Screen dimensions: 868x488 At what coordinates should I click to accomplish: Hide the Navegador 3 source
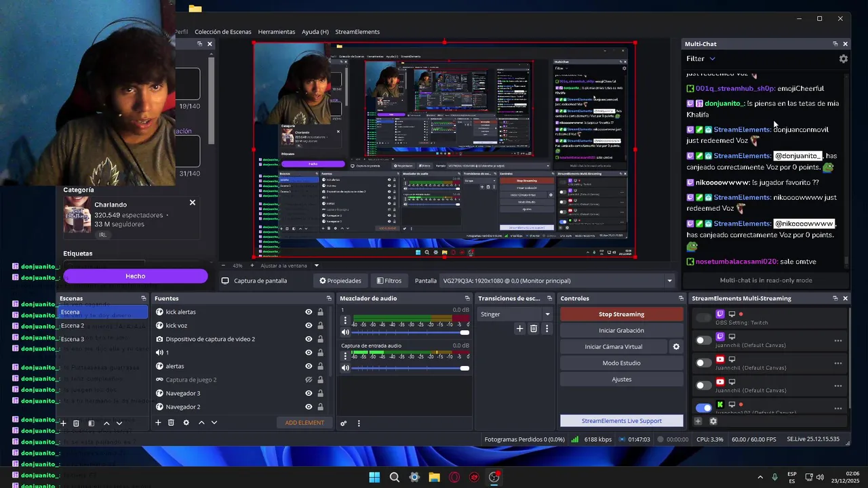coord(309,393)
